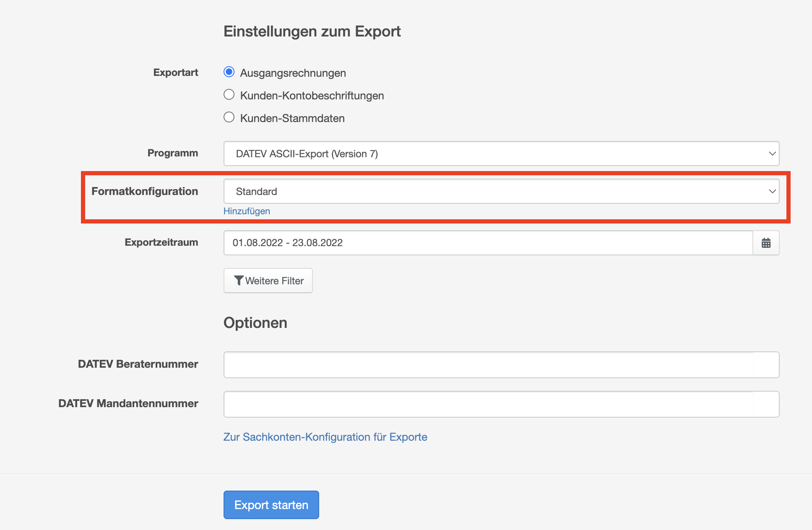
Task: Open the Weitere Filter button
Action: (268, 281)
